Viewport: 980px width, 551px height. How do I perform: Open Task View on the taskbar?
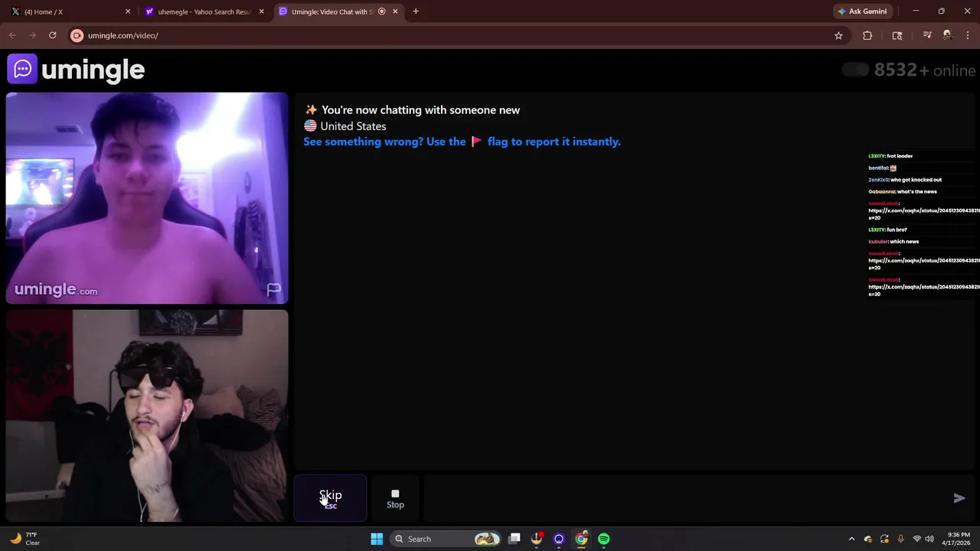(x=514, y=539)
